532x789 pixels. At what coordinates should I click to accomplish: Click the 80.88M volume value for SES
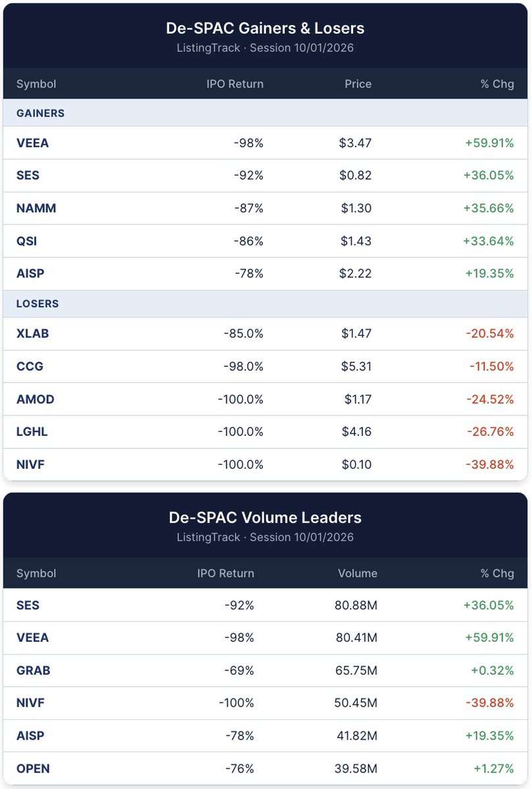click(356, 605)
